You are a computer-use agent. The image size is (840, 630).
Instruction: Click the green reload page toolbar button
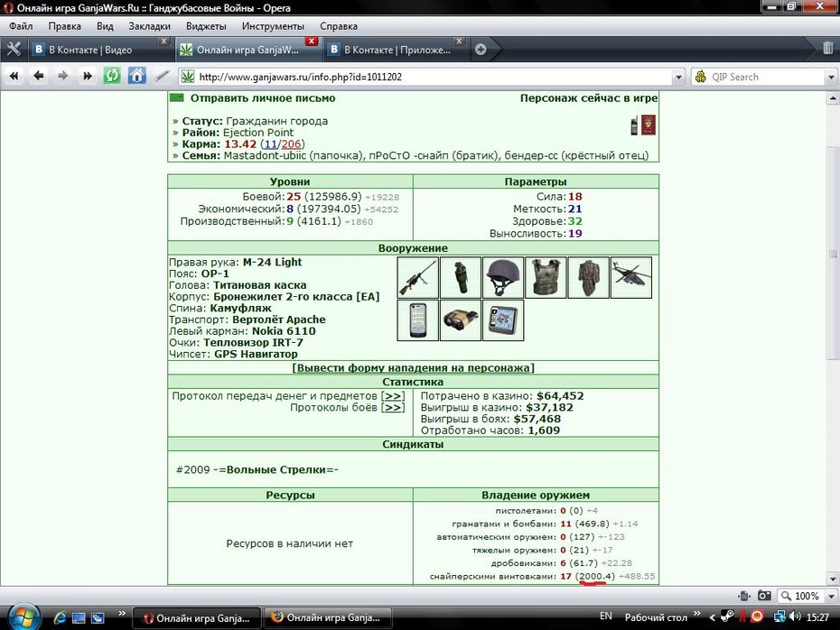(x=112, y=76)
